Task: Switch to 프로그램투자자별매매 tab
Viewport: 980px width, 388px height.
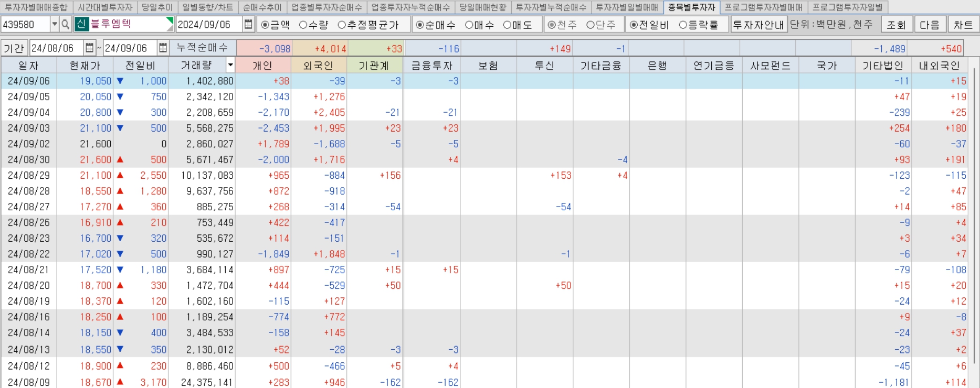Action: tap(764, 7)
